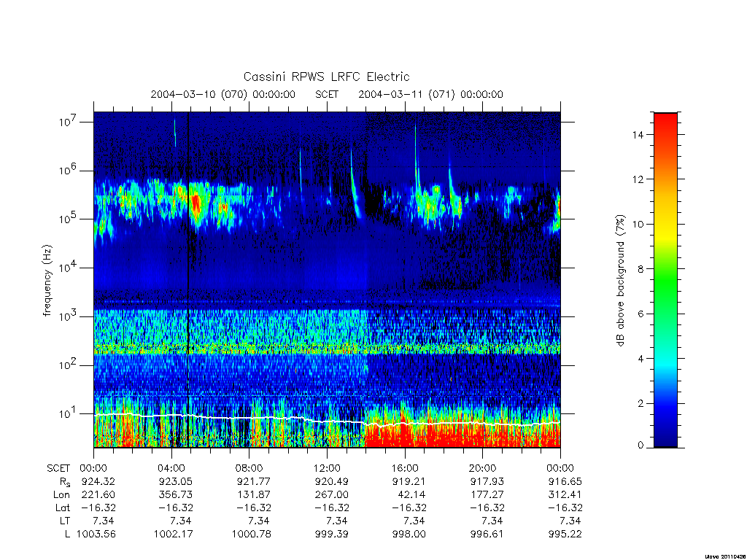Image resolution: width=747 pixels, height=560 pixels.
Task: Click the 10^7 frequency tick label
Action: click(69, 122)
